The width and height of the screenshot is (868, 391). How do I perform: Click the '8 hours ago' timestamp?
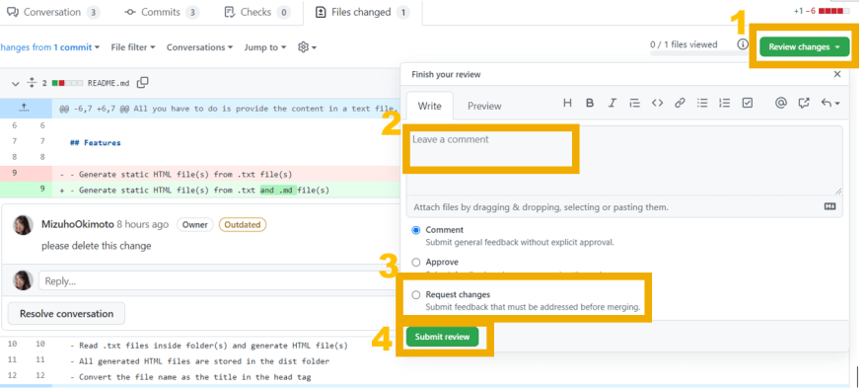click(x=143, y=224)
